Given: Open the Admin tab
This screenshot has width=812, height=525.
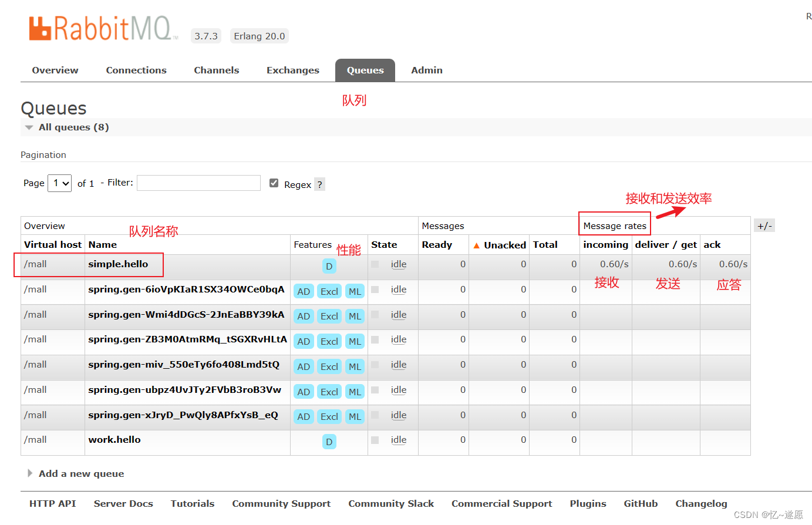Looking at the screenshot, I should pos(427,70).
